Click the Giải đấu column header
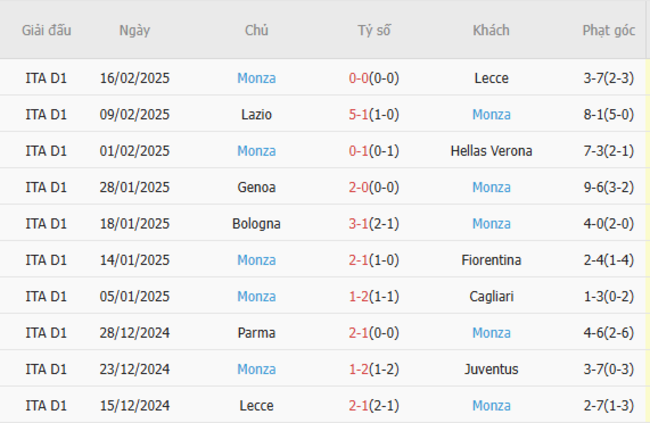This screenshot has height=423, width=650. coord(47,30)
